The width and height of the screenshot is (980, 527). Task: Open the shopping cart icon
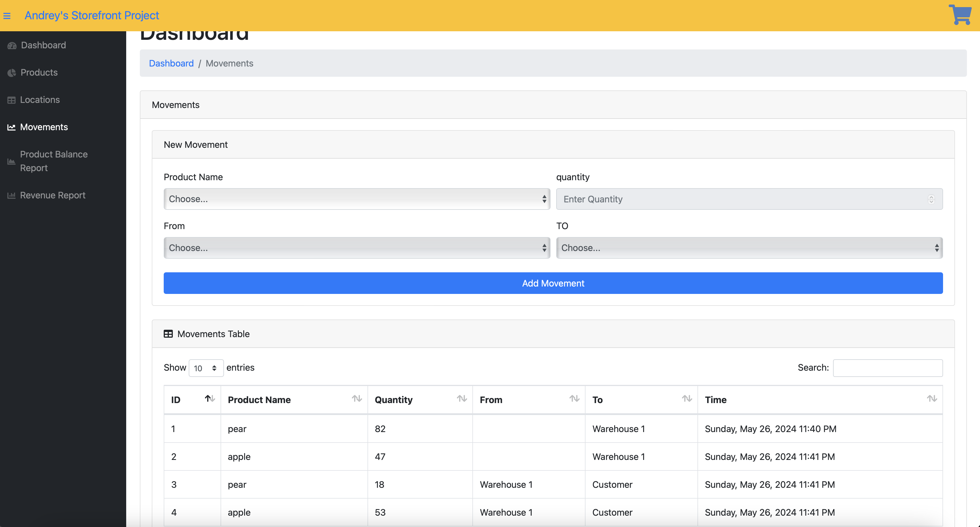[x=960, y=15]
